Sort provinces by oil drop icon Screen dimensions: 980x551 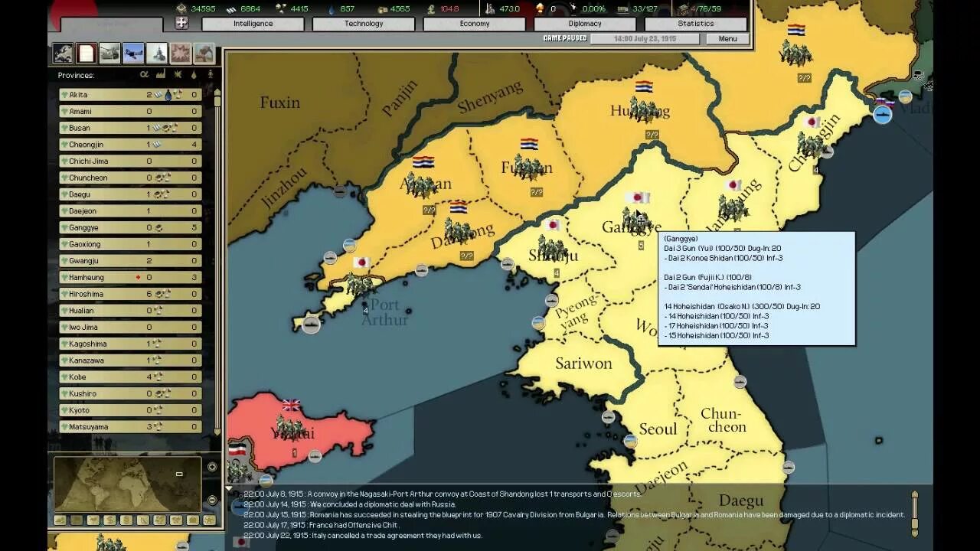pyautogui.click(x=194, y=75)
